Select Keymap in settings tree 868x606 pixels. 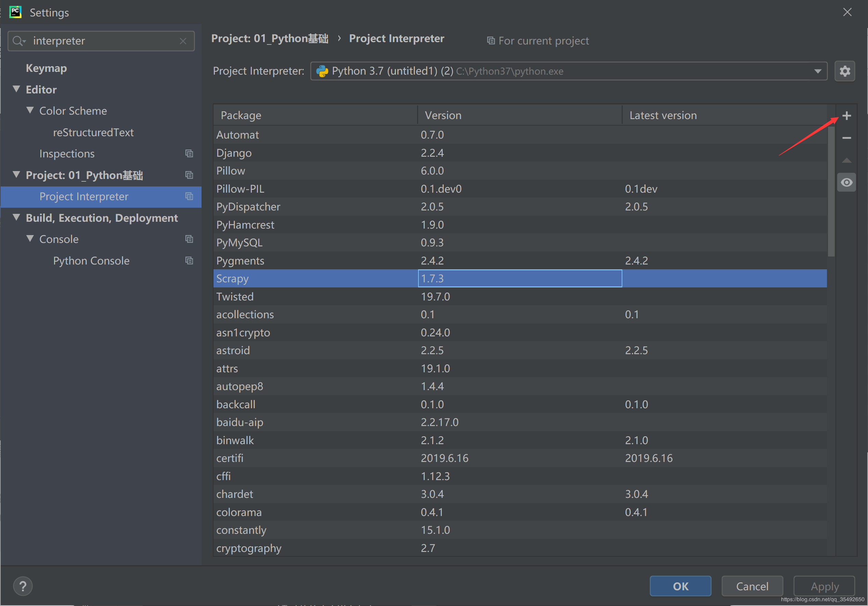pyautogui.click(x=46, y=68)
